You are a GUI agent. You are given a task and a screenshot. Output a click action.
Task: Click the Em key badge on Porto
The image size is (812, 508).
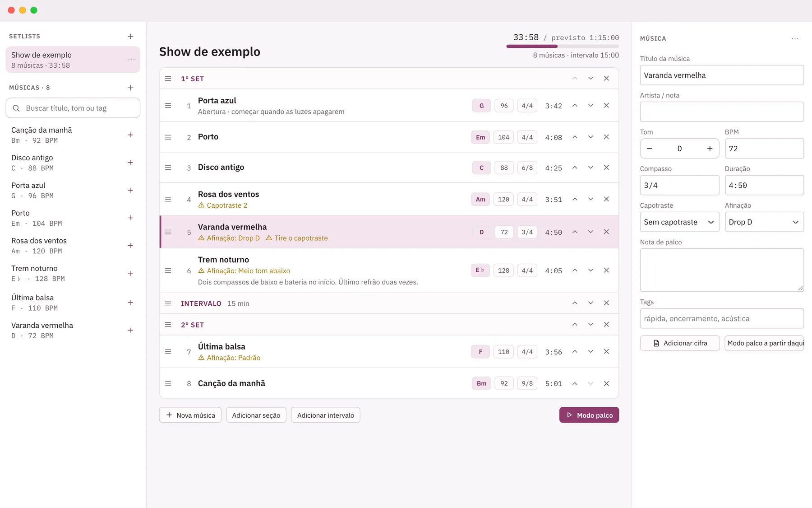coord(480,137)
